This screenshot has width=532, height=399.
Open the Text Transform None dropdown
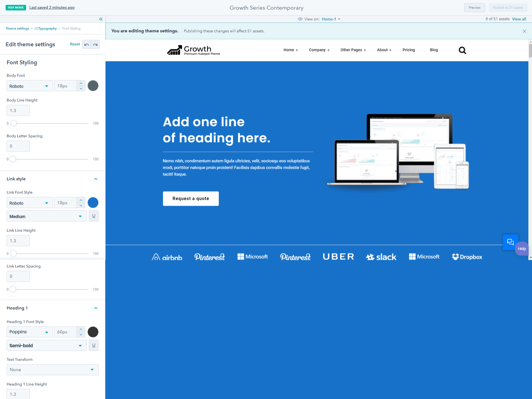coord(52,370)
